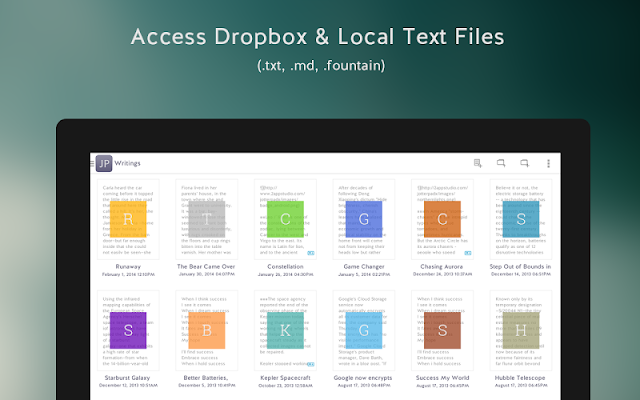Image resolution: width=640 pixels, height=400 pixels.
Task: Click the green C tile on Constellation
Action: (x=285, y=219)
